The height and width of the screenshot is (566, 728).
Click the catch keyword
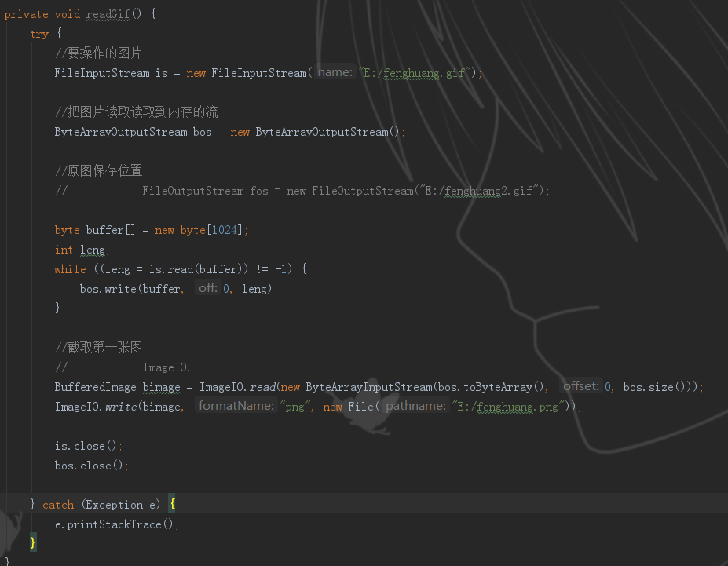point(58,505)
